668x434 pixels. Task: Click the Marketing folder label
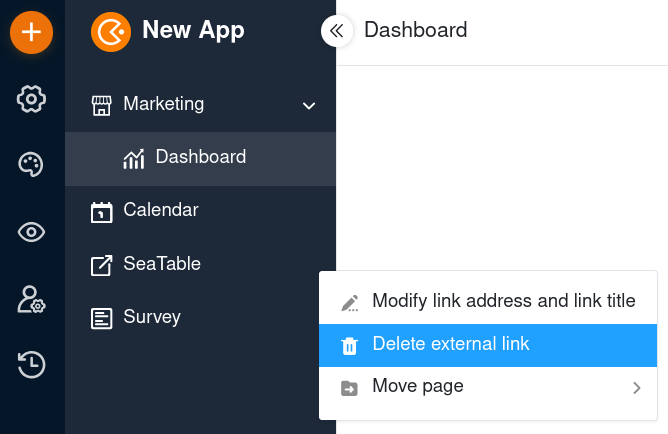164,104
